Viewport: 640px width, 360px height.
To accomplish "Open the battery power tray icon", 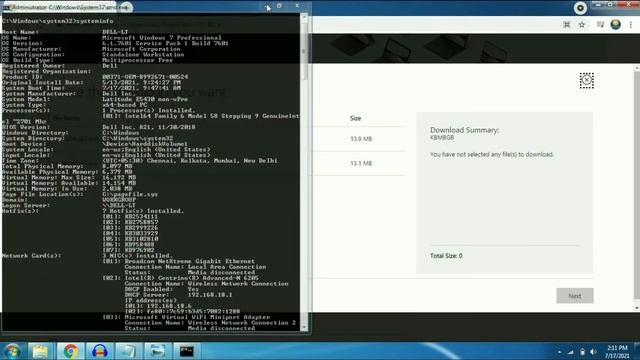I will [x=582, y=352].
